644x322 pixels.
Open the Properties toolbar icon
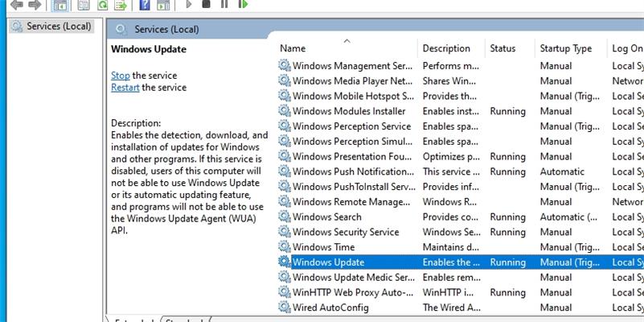point(84,5)
